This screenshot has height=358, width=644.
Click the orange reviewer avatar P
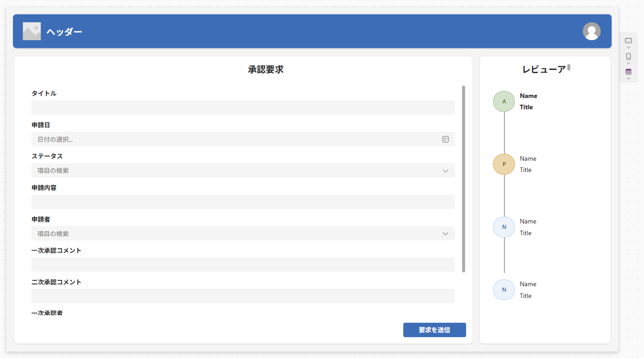pyautogui.click(x=504, y=164)
